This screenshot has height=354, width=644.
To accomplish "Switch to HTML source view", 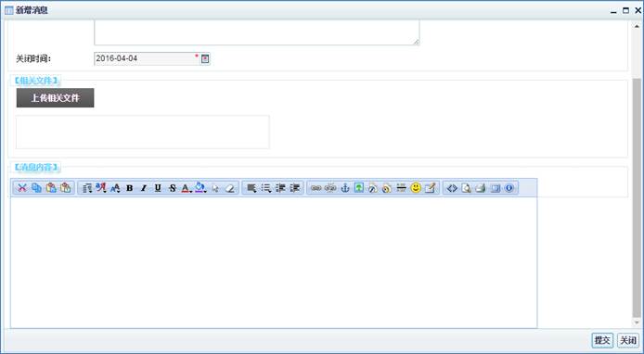I will [x=452, y=188].
